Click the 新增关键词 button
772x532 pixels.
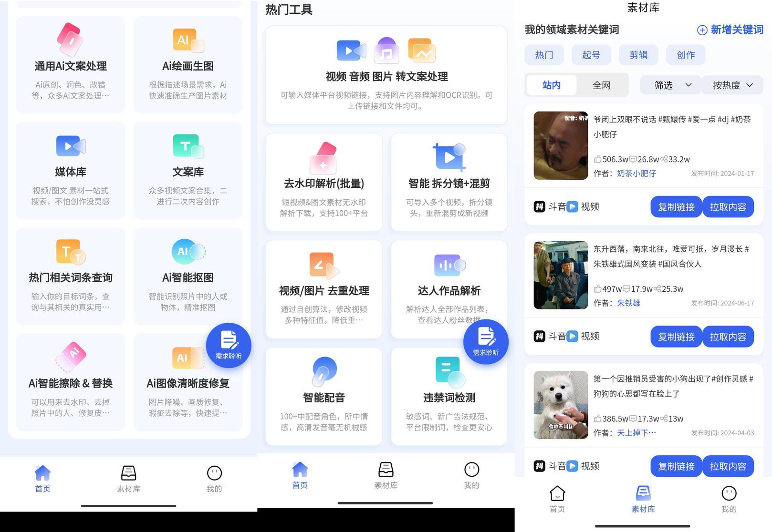(x=730, y=30)
